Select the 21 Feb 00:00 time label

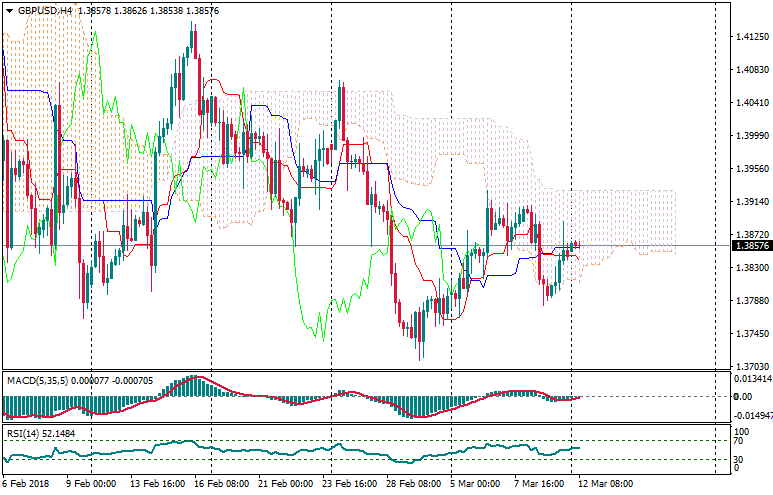coord(285,484)
